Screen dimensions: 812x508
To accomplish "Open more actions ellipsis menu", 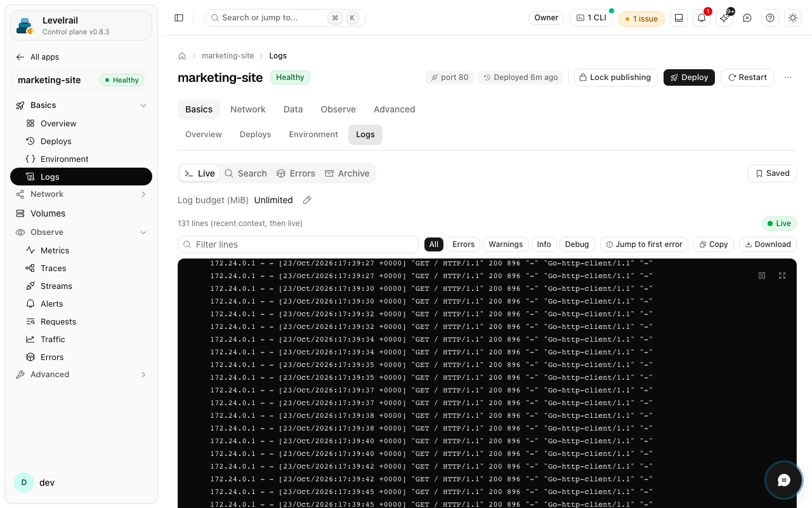I will pos(788,77).
